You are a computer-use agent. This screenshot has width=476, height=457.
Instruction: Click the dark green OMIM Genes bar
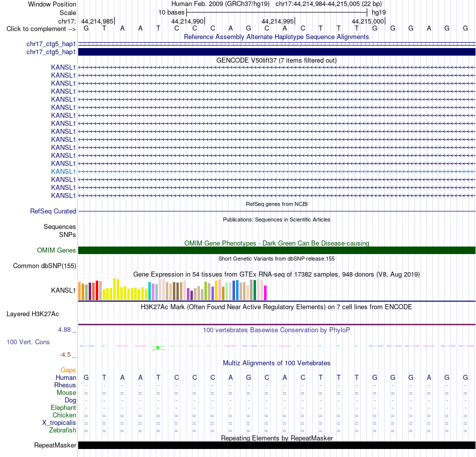(277, 250)
